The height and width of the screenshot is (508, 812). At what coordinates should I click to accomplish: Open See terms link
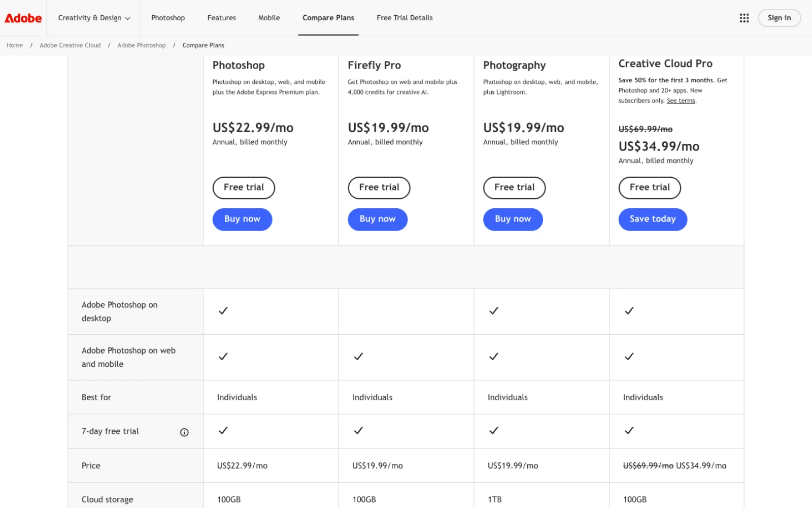click(x=681, y=101)
